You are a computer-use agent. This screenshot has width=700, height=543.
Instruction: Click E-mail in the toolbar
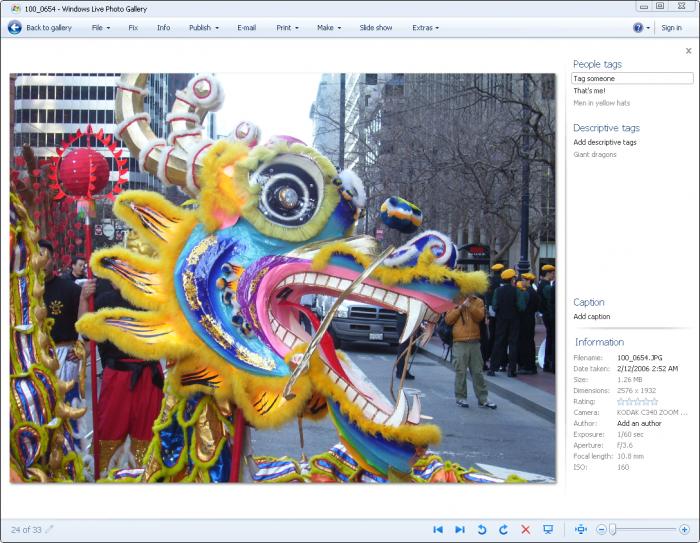tap(247, 28)
